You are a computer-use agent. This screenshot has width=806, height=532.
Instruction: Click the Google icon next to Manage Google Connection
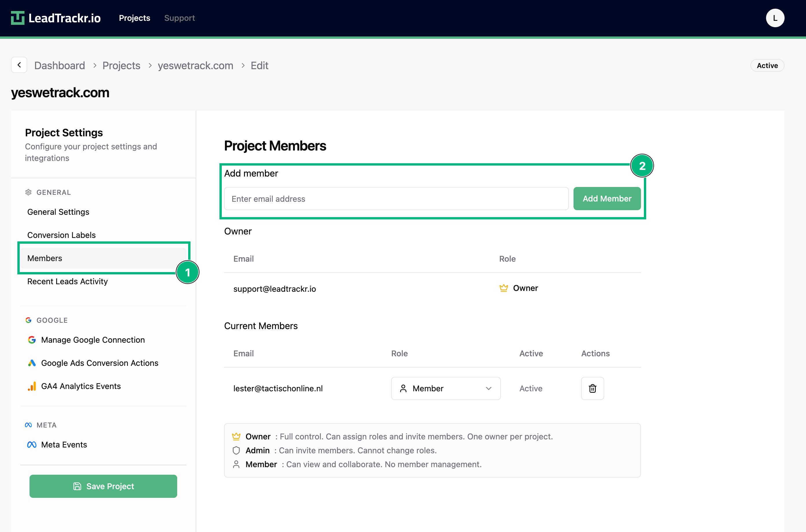tap(32, 340)
